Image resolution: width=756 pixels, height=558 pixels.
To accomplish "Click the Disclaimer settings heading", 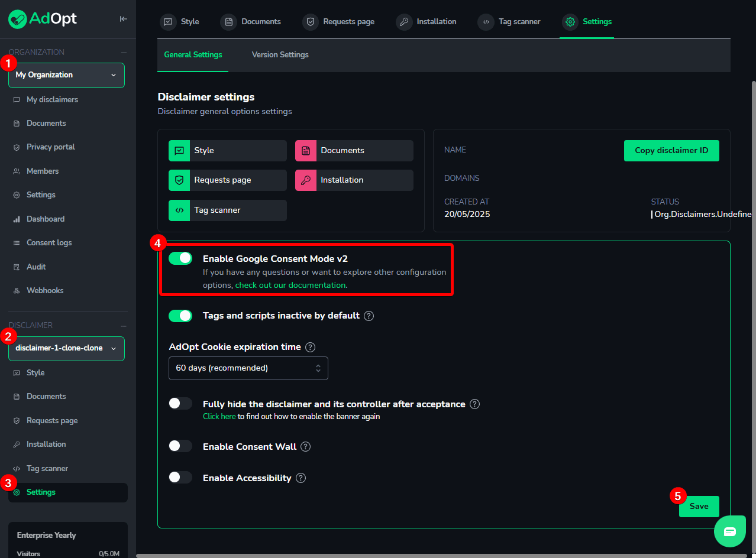I will coord(206,97).
